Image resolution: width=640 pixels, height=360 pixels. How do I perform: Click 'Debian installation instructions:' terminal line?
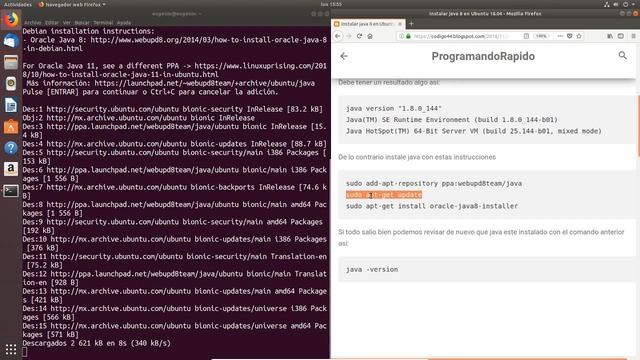89,31
